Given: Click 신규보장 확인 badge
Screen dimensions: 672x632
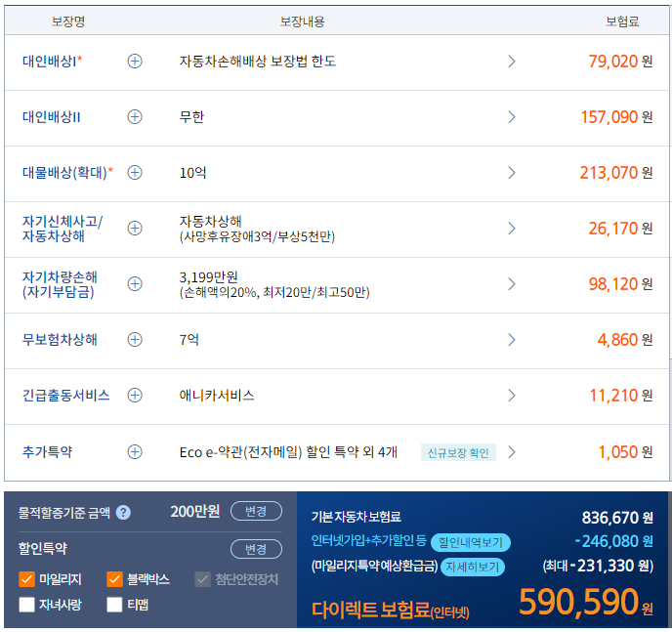Looking at the screenshot, I should pyautogui.click(x=458, y=452).
